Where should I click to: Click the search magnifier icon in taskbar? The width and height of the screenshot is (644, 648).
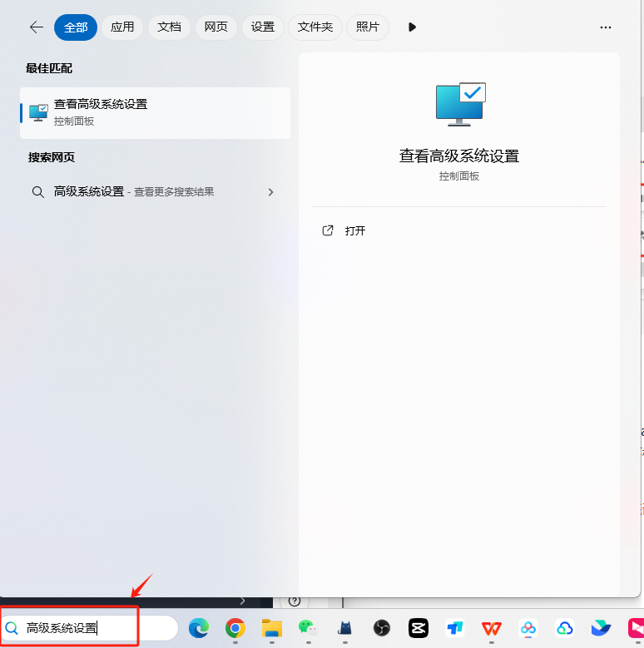click(12, 628)
